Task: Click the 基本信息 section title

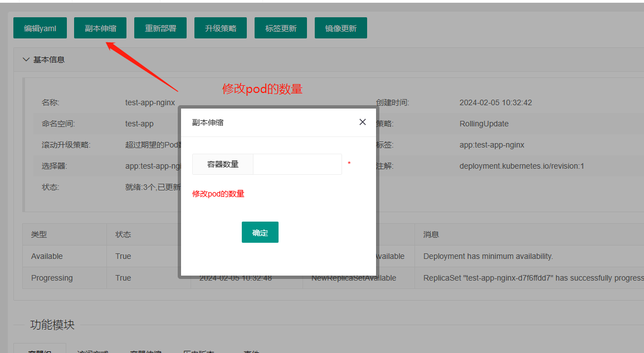Action: pyautogui.click(x=49, y=60)
